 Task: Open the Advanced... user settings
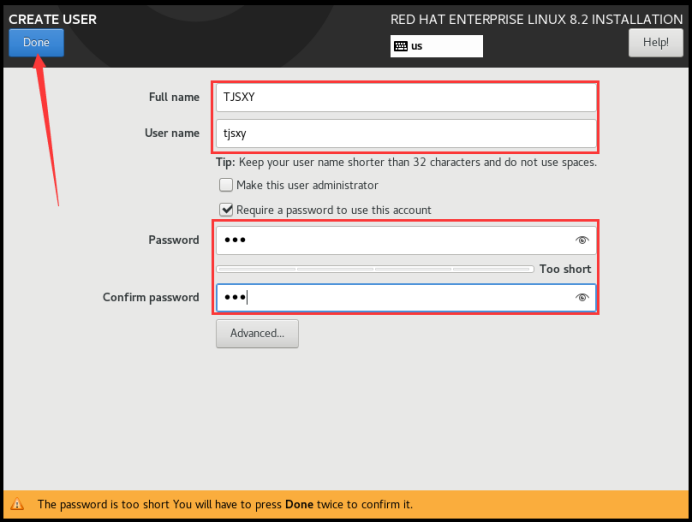tap(257, 333)
